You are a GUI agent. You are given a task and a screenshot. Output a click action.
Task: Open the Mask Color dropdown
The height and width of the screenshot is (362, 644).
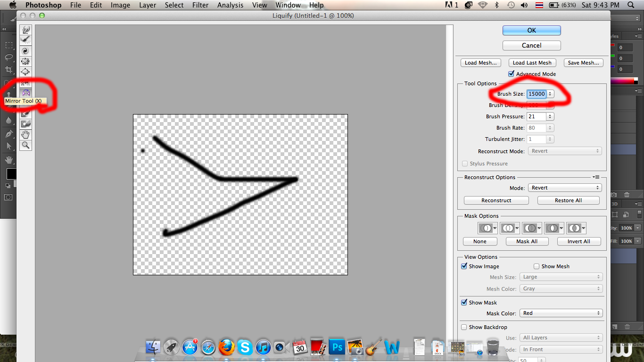[x=561, y=313]
